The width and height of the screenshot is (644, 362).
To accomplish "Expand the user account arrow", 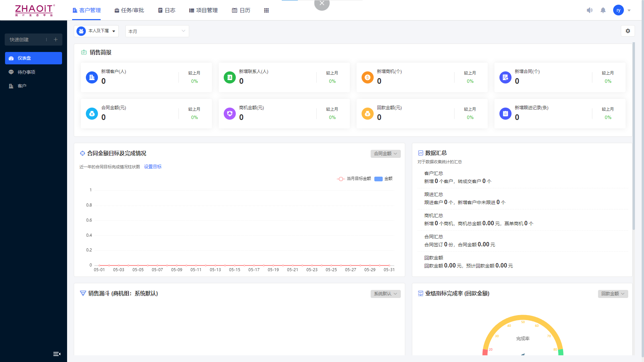I will point(629,10).
